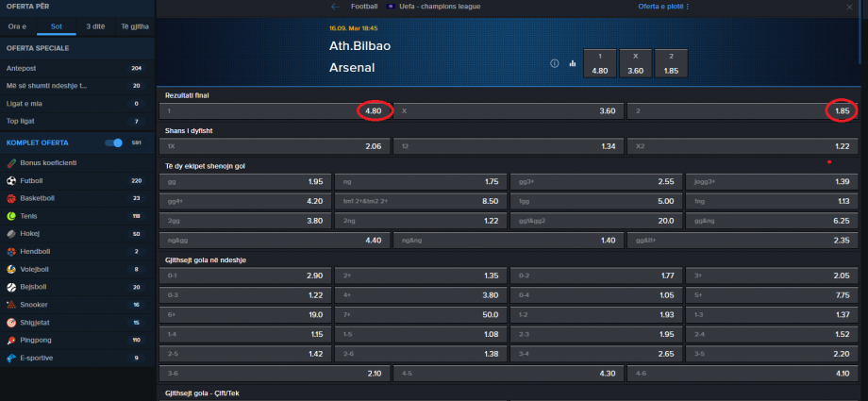Select total goals 3-4 at 2.65
Screen dimensions: 868x401
click(596, 354)
